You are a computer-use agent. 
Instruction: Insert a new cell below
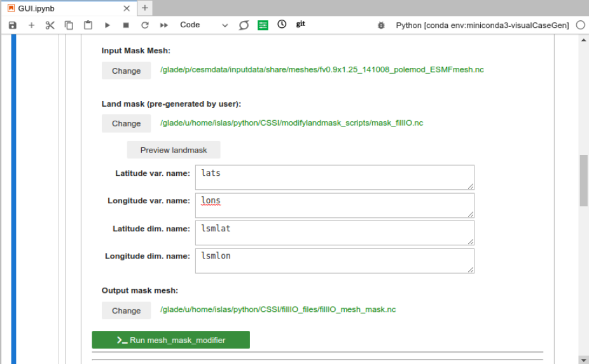pyautogui.click(x=31, y=25)
